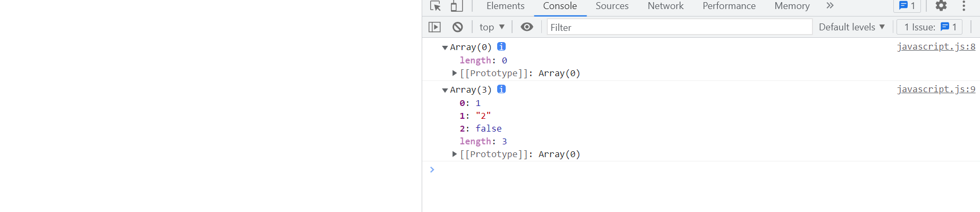Switch to the Network tab
Viewport: 980px width, 212px height.
click(x=665, y=6)
